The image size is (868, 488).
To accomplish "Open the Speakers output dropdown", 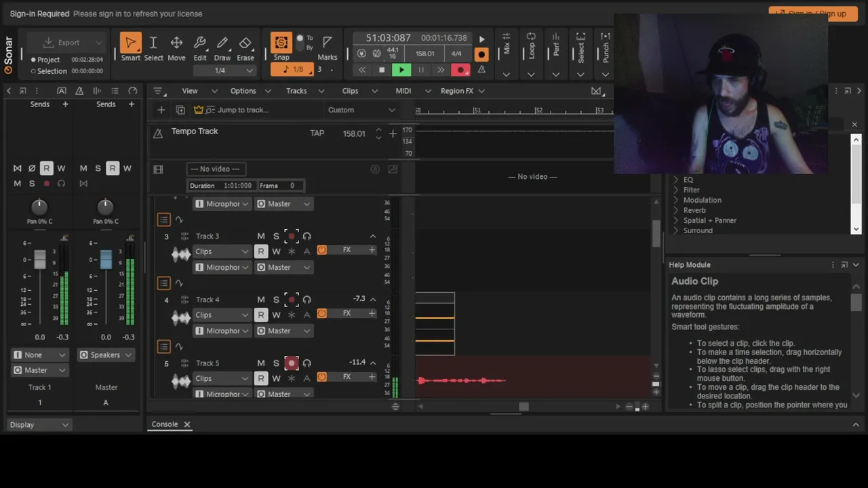I will click(x=105, y=355).
